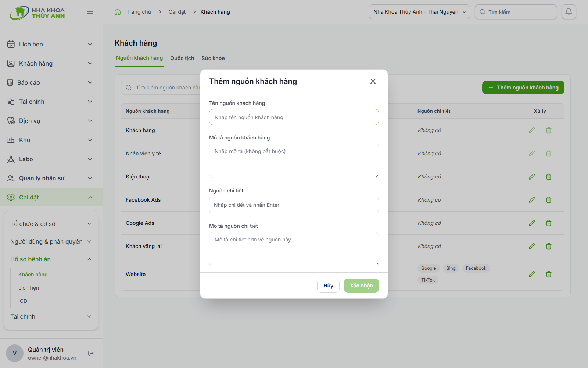Image resolution: width=588 pixels, height=368 pixels.
Task: Click the trash icon in Khách hàng row
Action: (x=549, y=130)
